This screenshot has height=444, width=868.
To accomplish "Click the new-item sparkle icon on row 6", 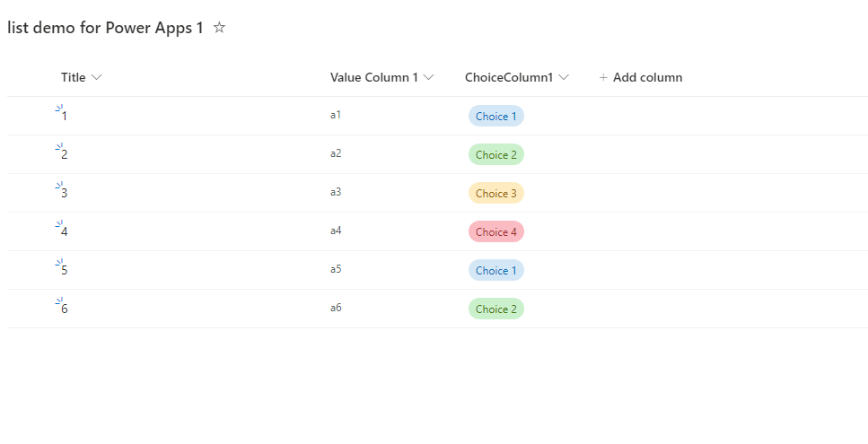I will point(58,301).
